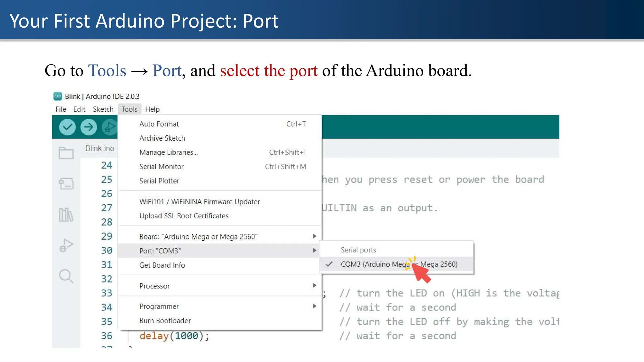Select Burn Bootloader option

[165, 321]
